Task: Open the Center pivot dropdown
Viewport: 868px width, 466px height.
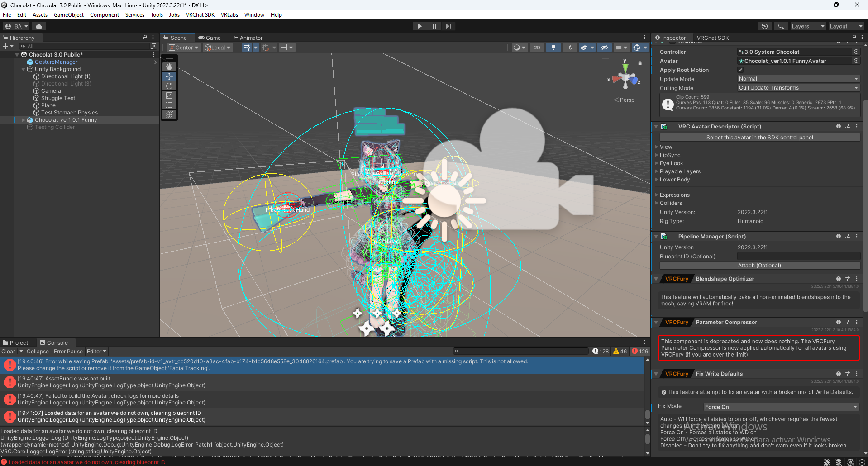Action: 184,48
